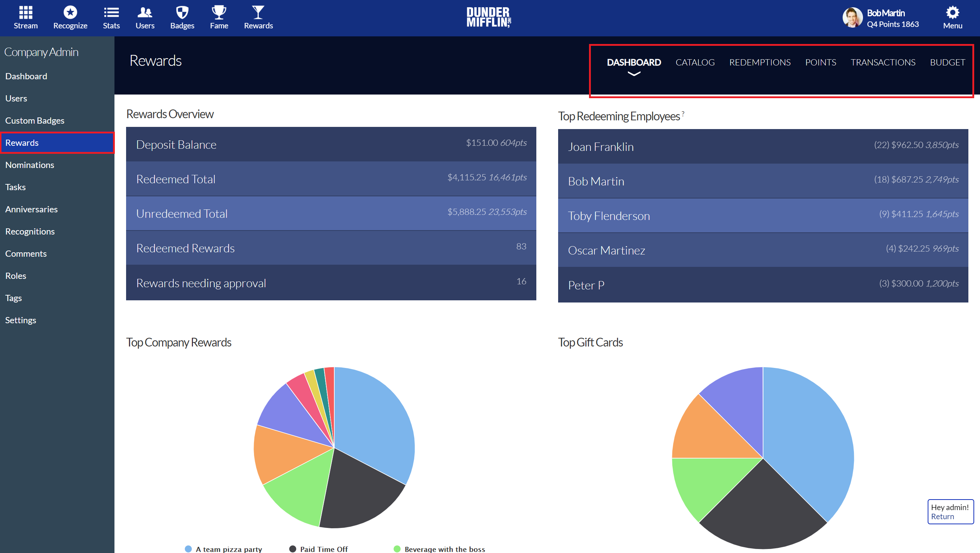Click the help mark beside Top Redeeming Employees
Viewport: 980px width, 553px height.
683,113
